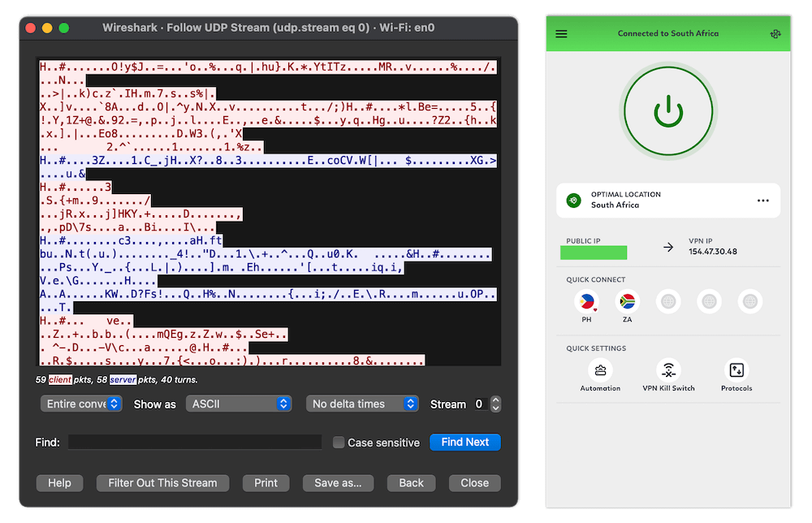The height and width of the screenshot is (523, 812).
Task: Click the Find Next button
Action: pyautogui.click(x=465, y=443)
